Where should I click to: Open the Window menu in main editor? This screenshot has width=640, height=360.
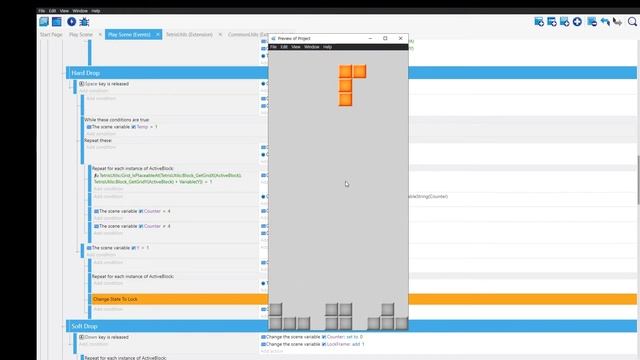click(x=80, y=11)
